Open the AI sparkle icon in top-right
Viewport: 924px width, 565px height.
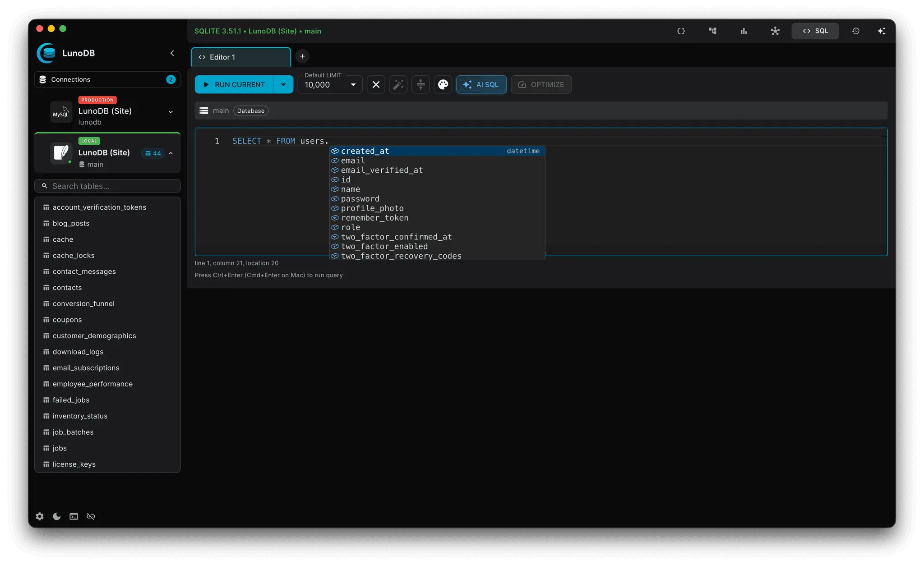click(x=881, y=31)
